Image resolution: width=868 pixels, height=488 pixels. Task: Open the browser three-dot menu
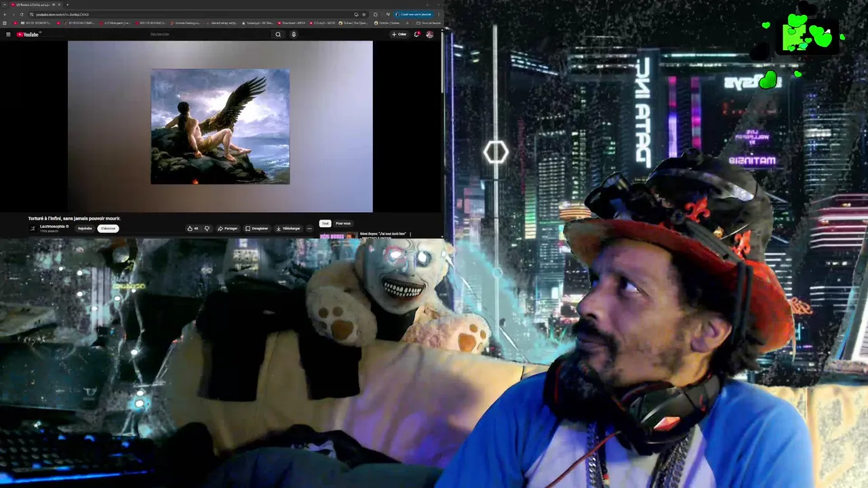(439, 14)
